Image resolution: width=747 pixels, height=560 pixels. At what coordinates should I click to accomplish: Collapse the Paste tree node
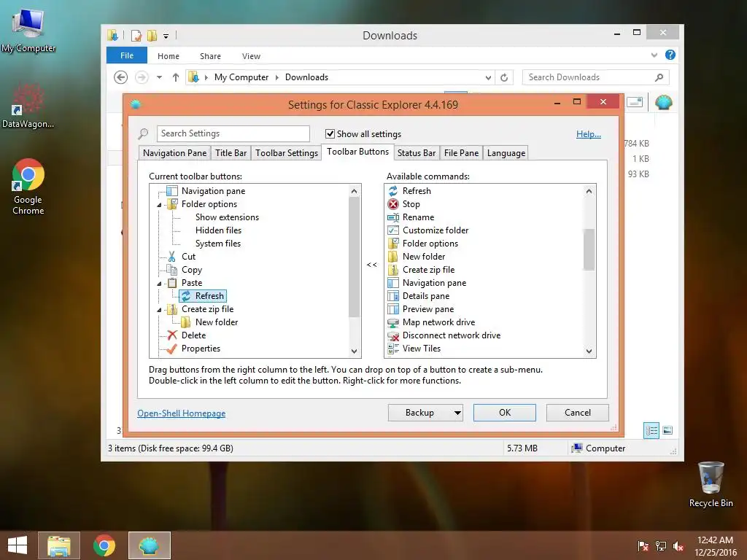[160, 284]
